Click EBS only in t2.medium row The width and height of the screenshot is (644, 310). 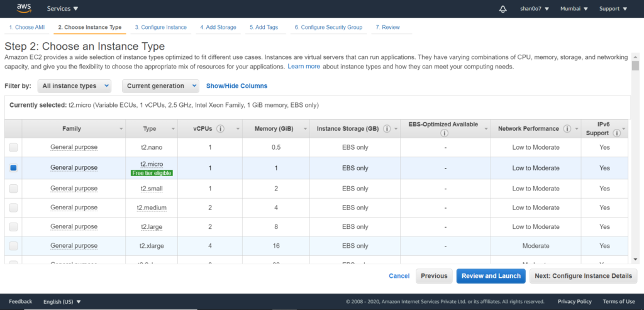tap(355, 208)
